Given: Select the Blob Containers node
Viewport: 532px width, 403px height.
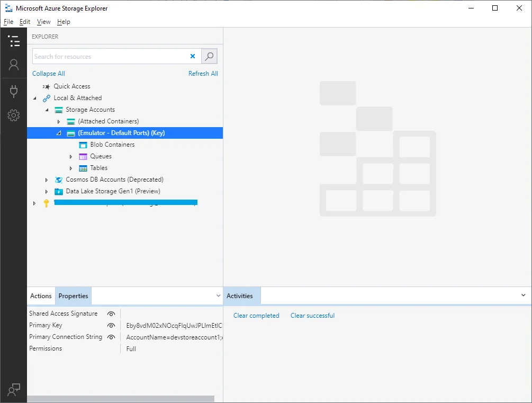Looking at the screenshot, I should (x=112, y=145).
